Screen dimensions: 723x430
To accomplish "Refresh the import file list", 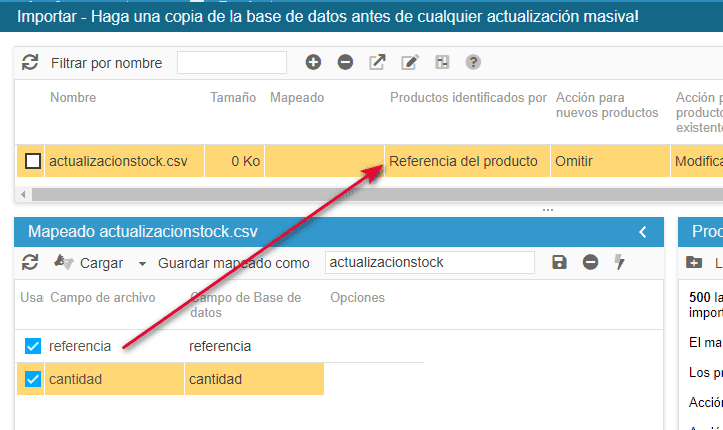I will coord(30,63).
